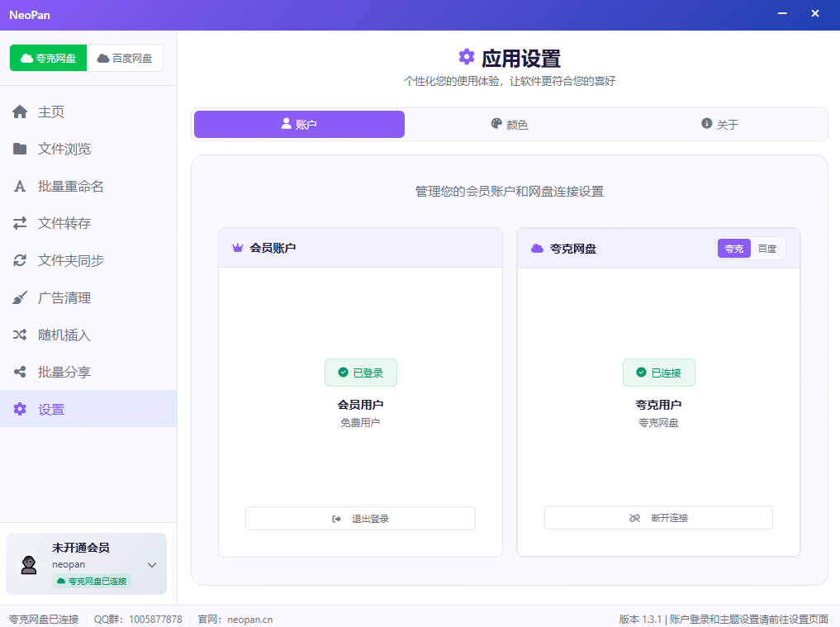Click the 文件夹同步 sync icon
Image resolution: width=840 pixels, height=627 pixels.
(20, 261)
